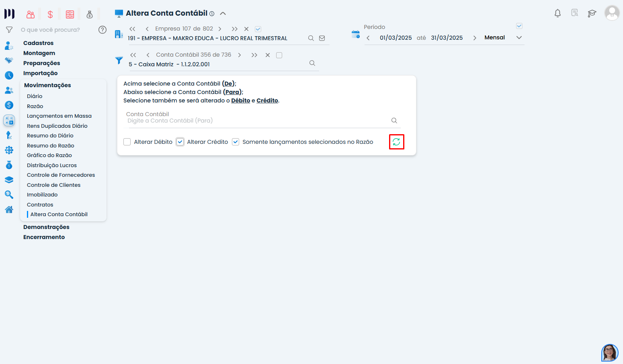Toggle the Alterar Débito checkbox
Image resolution: width=623 pixels, height=364 pixels.
[127, 142]
